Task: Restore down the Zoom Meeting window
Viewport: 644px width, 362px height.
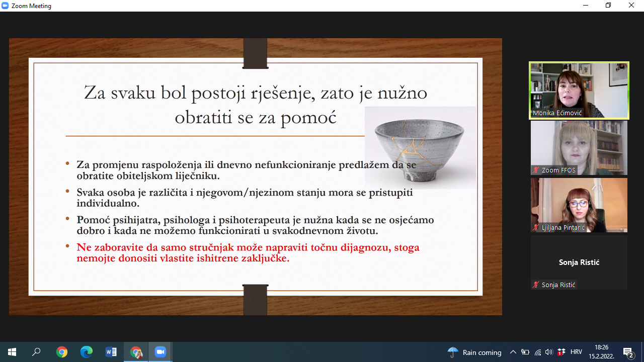Action: [x=608, y=6]
